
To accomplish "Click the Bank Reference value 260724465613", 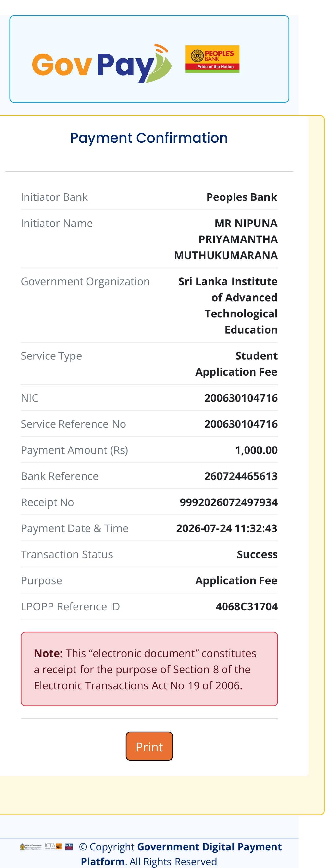I will (241, 476).
